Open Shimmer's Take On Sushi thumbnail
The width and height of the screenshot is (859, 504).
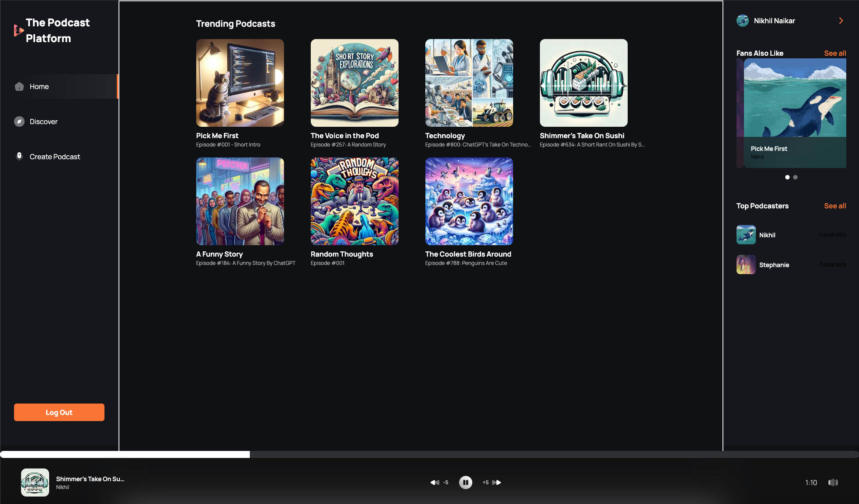[584, 83]
